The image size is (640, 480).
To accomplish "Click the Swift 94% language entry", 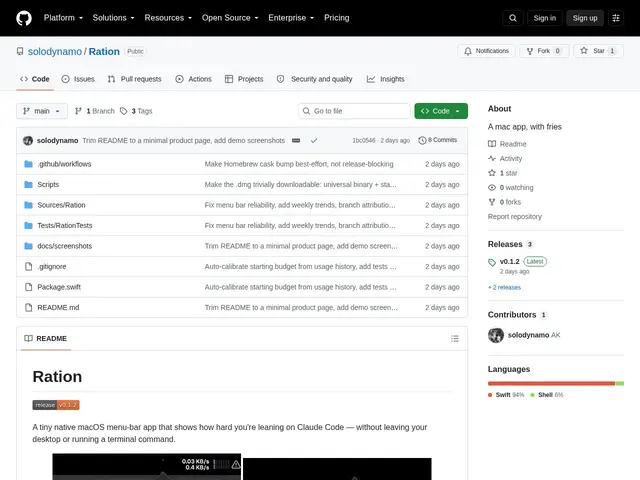I will pyautogui.click(x=506, y=395).
